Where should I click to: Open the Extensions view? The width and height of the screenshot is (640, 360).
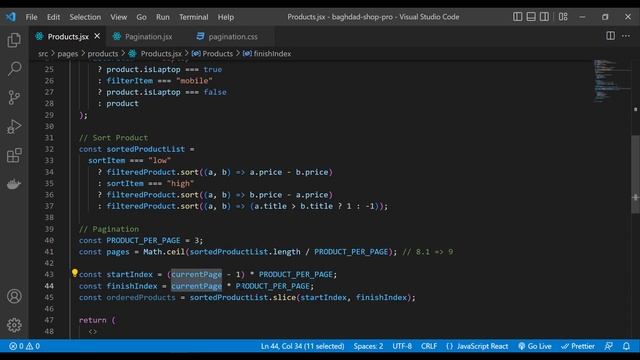pyautogui.click(x=14, y=156)
